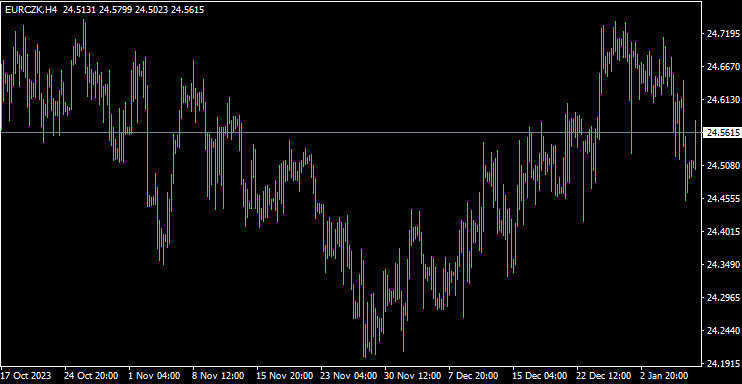
Task: Click the 24.2440 price scale label
Action: [723, 330]
